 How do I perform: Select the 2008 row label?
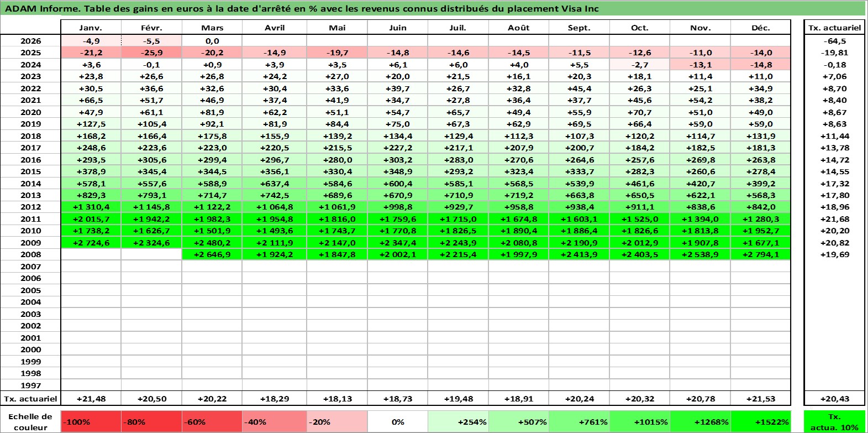(30, 254)
